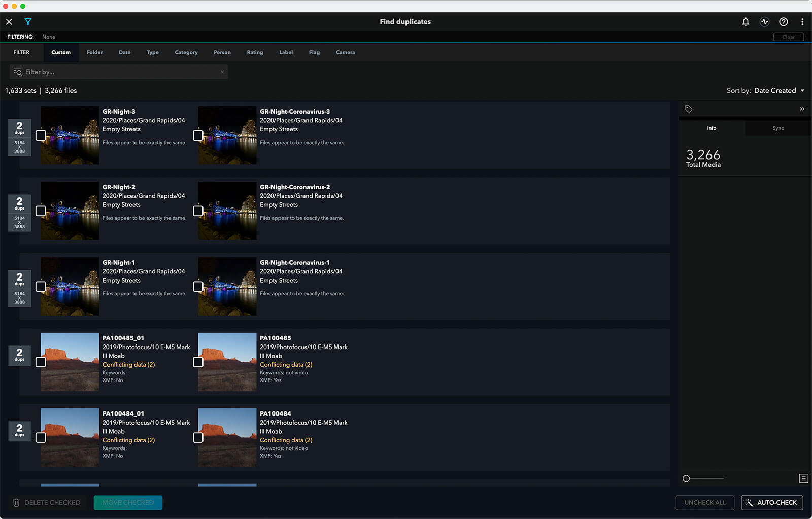812x519 pixels.
Task: Check the GR-Night-3 file checkbox
Action: click(41, 135)
